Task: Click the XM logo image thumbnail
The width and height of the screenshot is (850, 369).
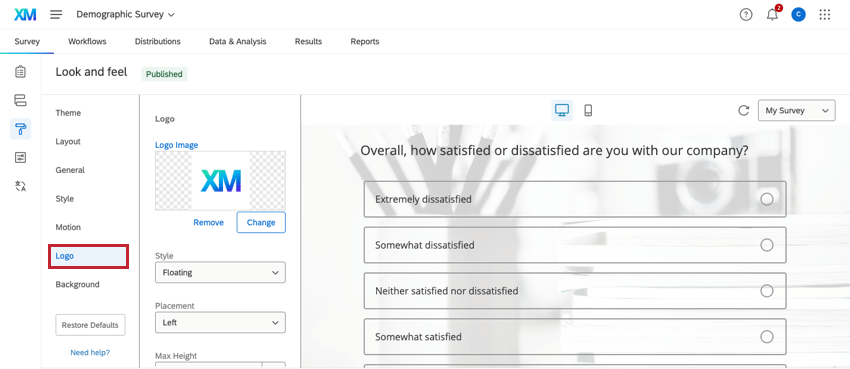Action: (220, 180)
